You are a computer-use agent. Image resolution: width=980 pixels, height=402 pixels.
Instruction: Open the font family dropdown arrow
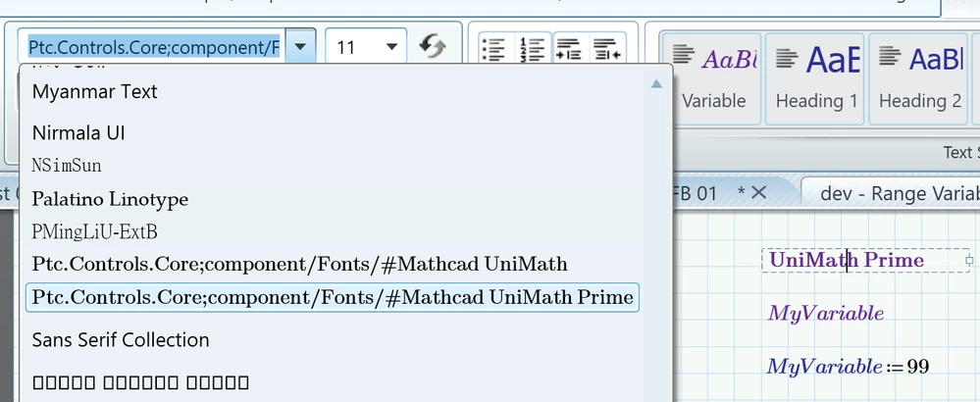point(300,46)
